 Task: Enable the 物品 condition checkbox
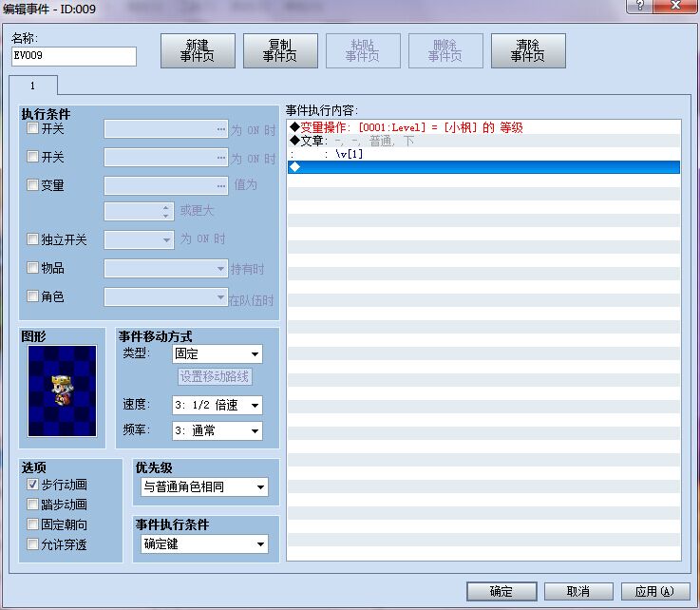point(32,268)
